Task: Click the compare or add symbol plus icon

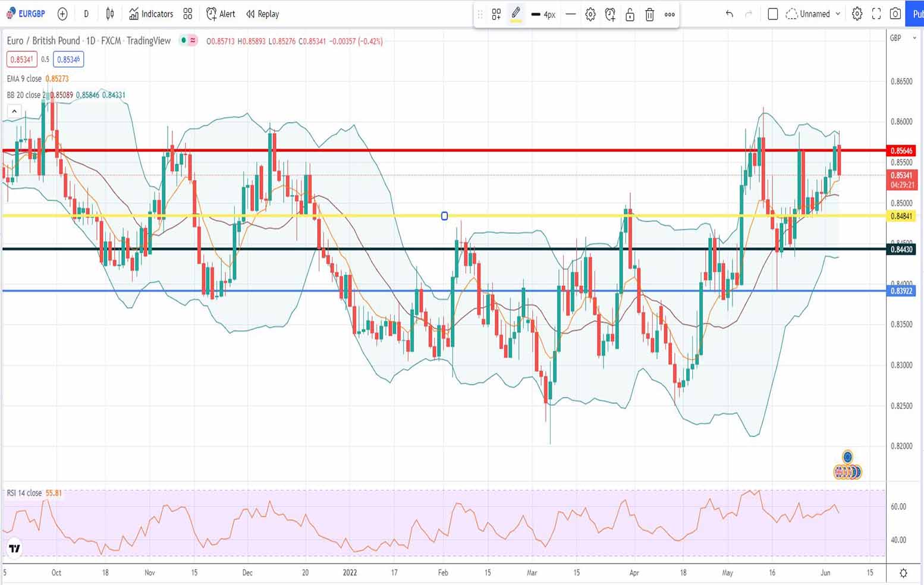Action: coord(62,14)
